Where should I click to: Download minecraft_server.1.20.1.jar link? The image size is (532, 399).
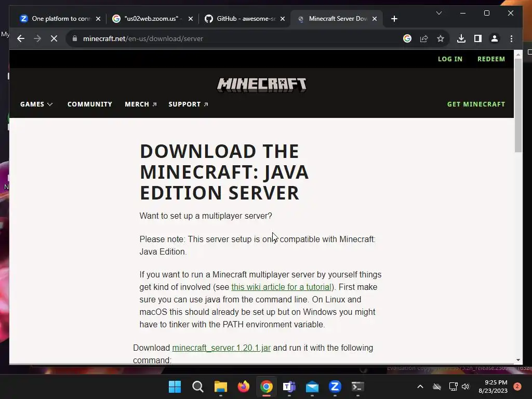point(221,348)
